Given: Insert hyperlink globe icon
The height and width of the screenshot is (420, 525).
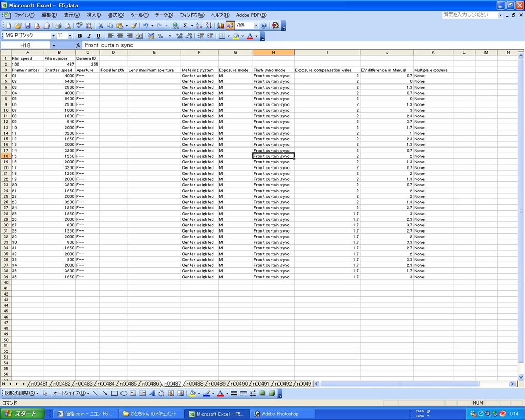Looking at the screenshot, I should tap(175, 26).
